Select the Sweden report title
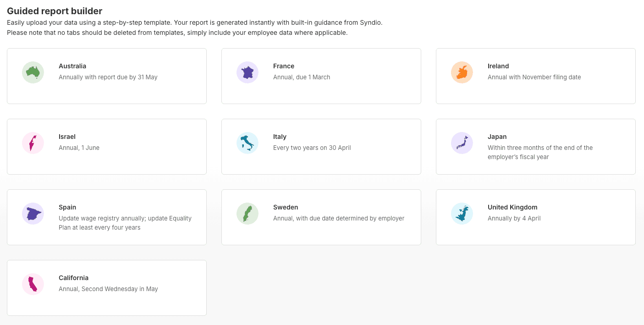Viewport: 644px width, 325px height. coord(286,207)
